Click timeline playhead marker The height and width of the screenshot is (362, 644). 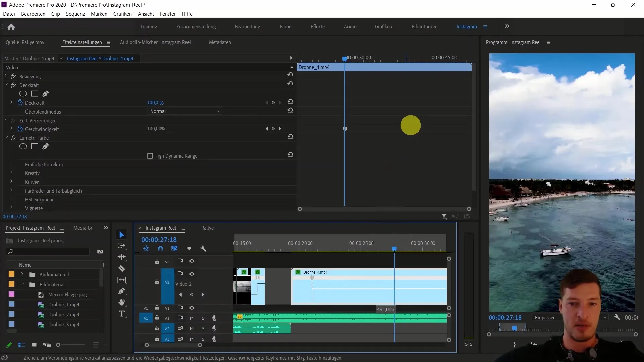coord(394,249)
